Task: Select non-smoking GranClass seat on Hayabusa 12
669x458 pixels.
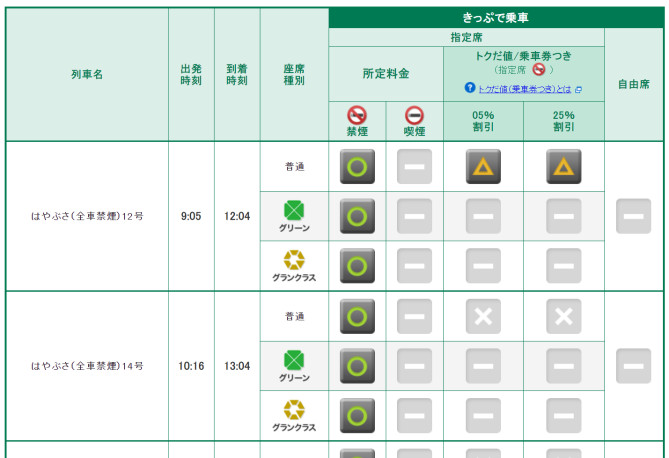Action: (357, 266)
